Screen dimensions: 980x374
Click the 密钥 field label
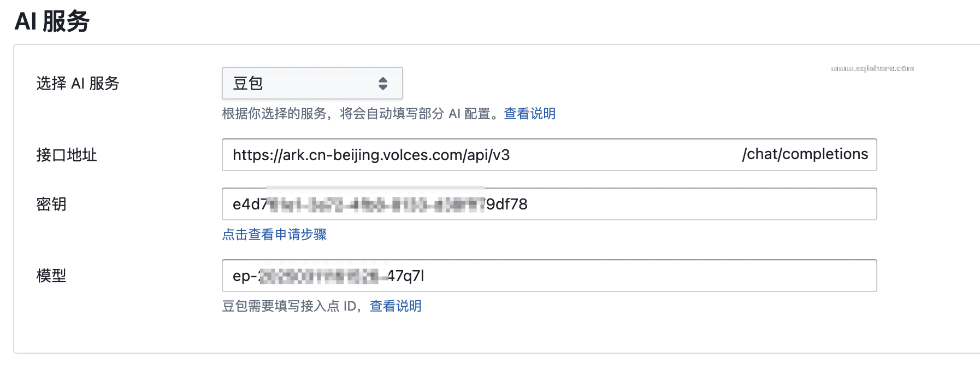50,204
